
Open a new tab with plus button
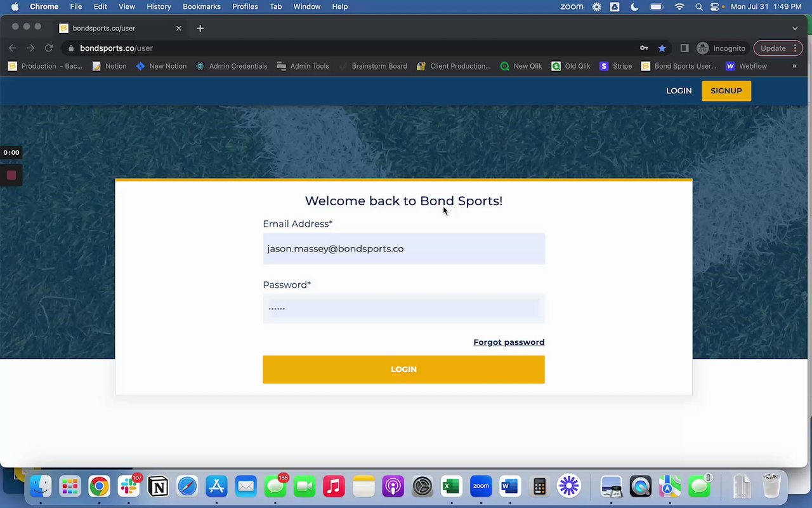click(x=200, y=28)
